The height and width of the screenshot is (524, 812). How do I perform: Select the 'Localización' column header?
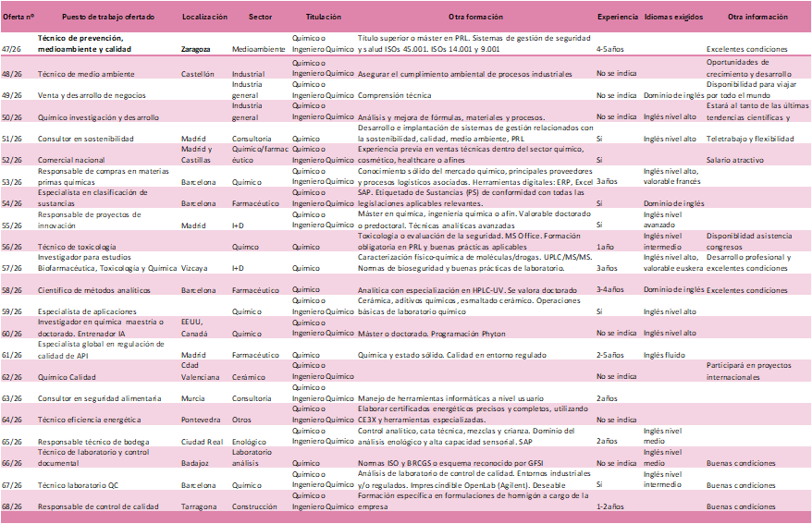point(204,18)
